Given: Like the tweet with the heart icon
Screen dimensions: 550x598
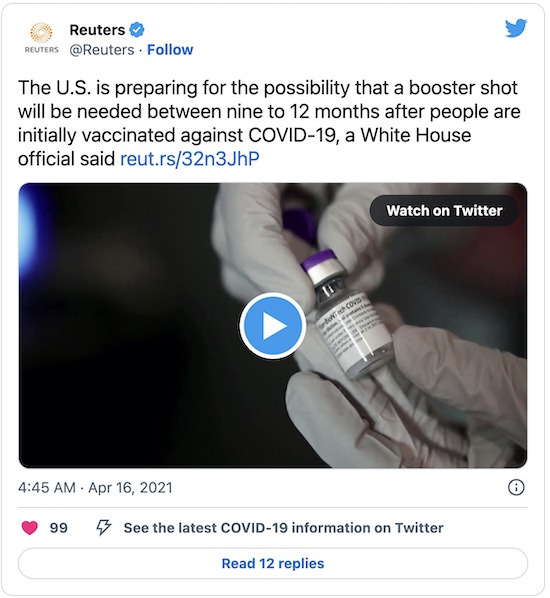Looking at the screenshot, I should point(29,528).
